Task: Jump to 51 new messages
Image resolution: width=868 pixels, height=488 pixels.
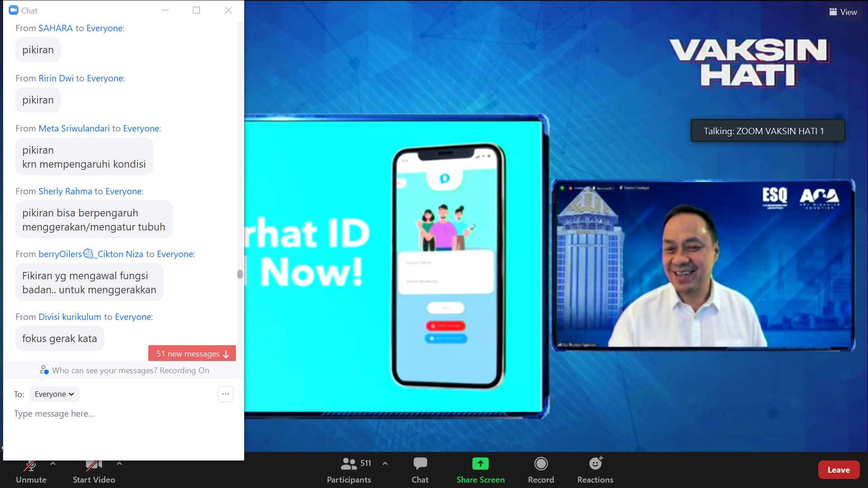Action: 192,354
